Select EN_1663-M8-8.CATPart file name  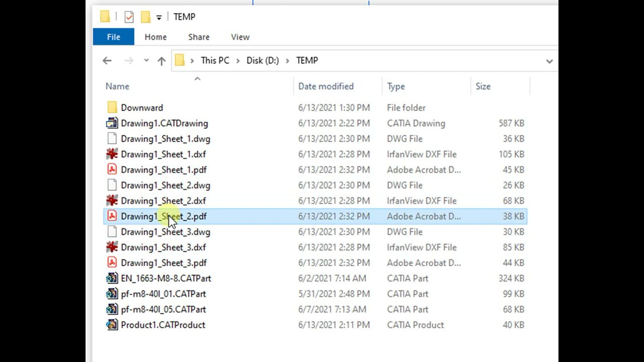(166, 279)
